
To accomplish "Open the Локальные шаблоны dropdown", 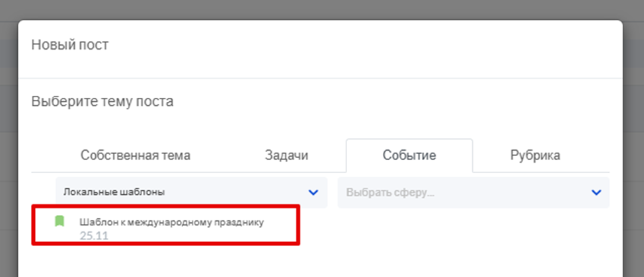I will pyautogui.click(x=191, y=192).
